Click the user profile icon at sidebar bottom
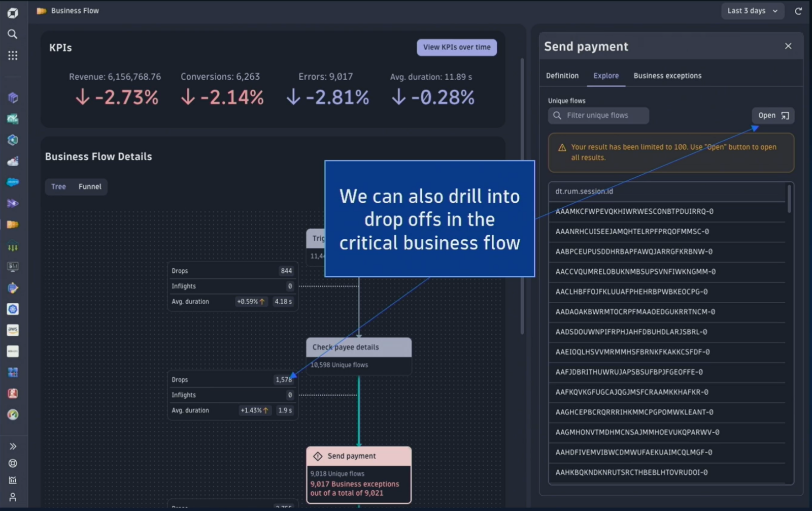 [x=13, y=497]
